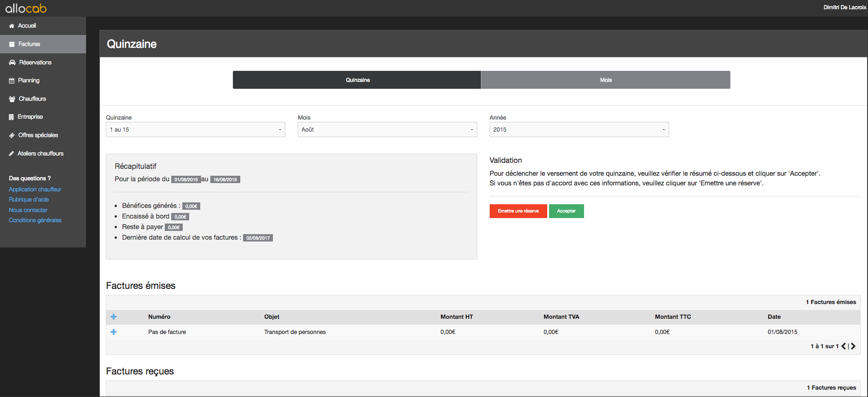Click the Montant TTC column header
Screen dimensions: 868x397
(x=673, y=317)
